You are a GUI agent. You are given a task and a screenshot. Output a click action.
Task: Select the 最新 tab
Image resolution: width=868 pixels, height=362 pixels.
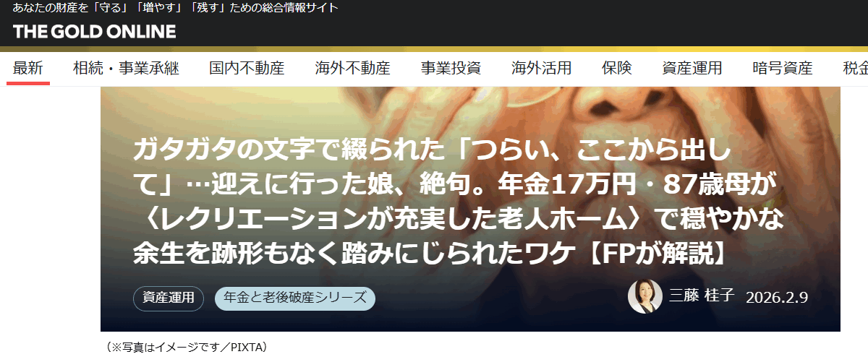(28, 69)
